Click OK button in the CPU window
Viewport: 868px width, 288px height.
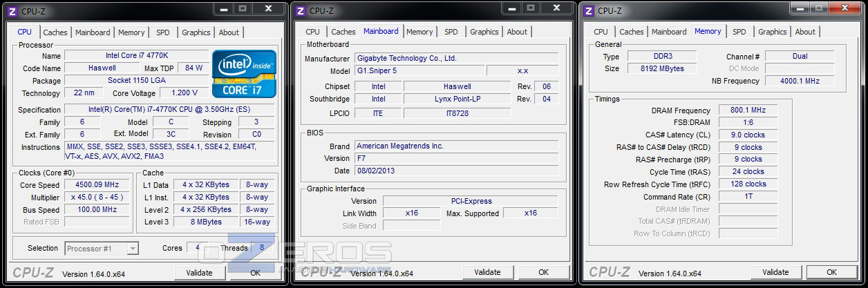(255, 273)
